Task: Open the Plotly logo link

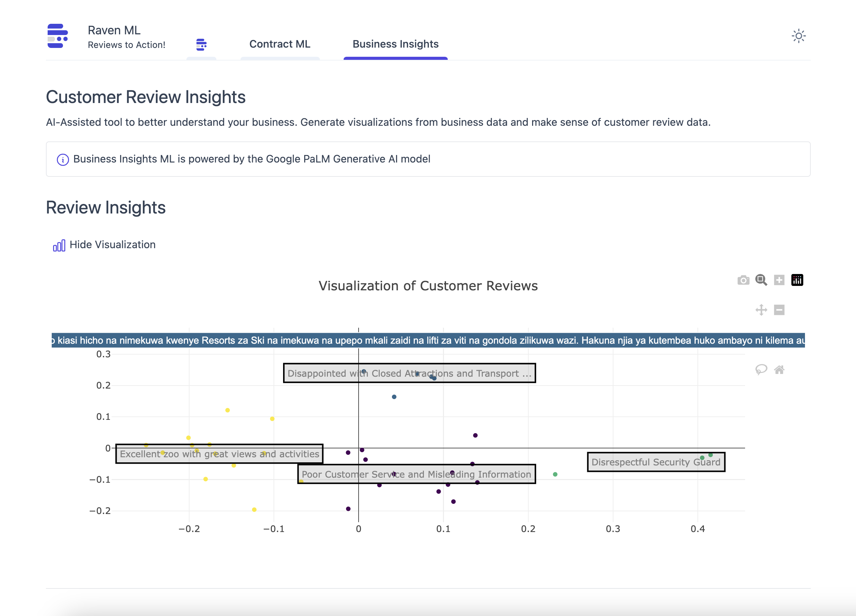Action: (797, 280)
